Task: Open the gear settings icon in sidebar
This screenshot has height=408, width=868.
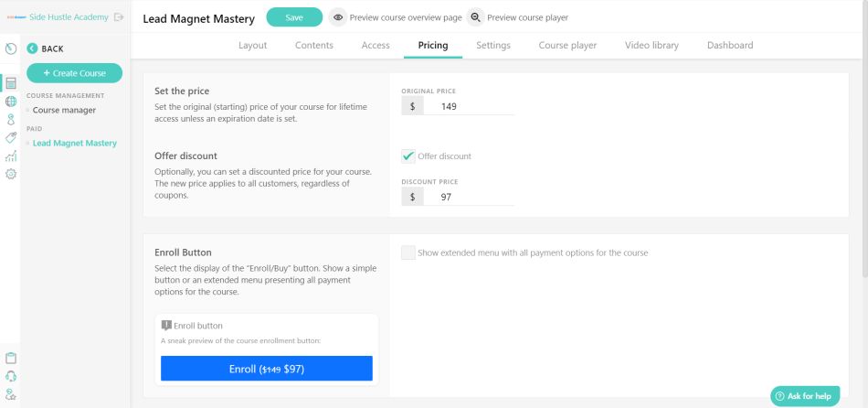Action: 11,174
